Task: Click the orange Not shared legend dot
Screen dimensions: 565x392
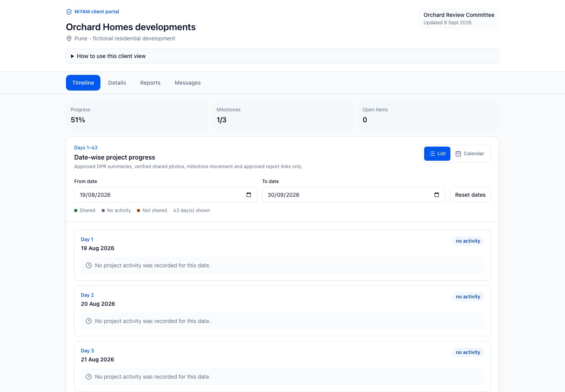Action: point(139,211)
